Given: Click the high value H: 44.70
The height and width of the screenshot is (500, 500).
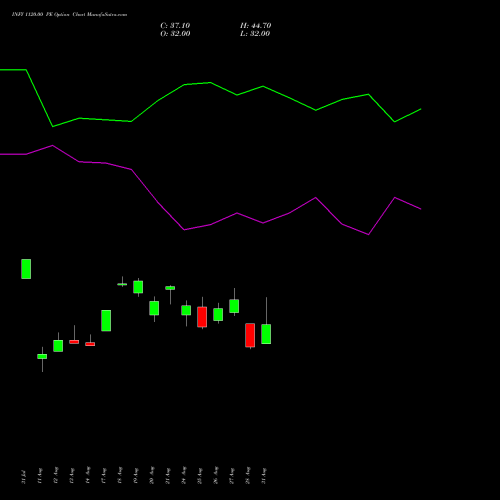Looking at the screenshot, I should coord(255,26).
